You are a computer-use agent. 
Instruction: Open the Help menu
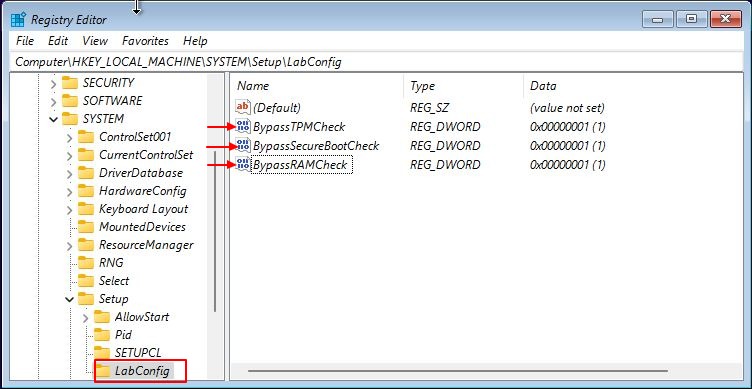pyautogui.click(x=195, y=41)
